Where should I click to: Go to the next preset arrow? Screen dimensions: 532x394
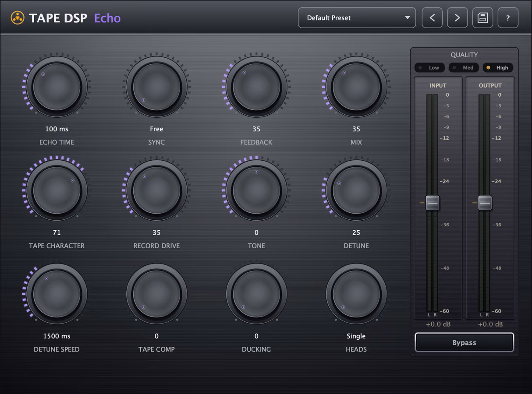coord(458,18)
